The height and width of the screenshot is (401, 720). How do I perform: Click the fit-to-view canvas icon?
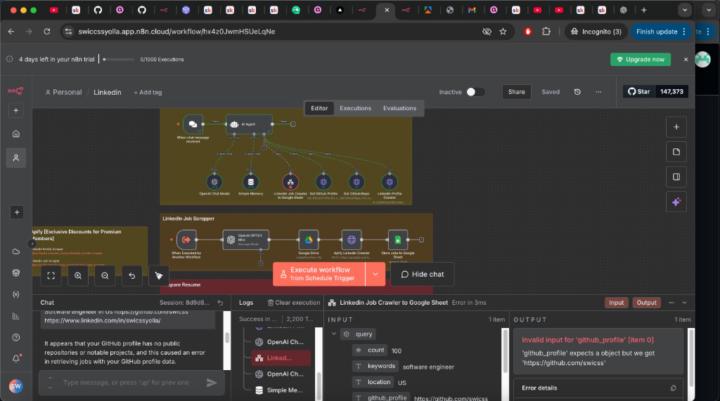[51, 274]
